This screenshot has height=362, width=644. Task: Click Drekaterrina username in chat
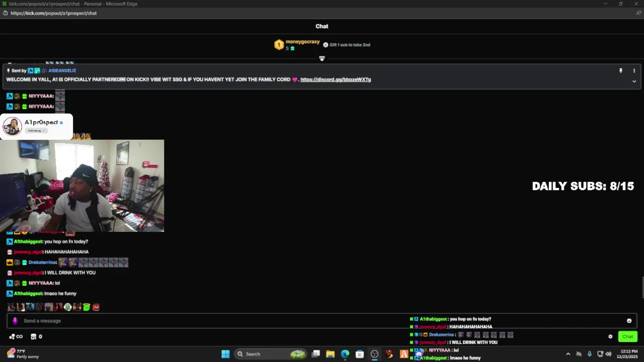[42, 262]
